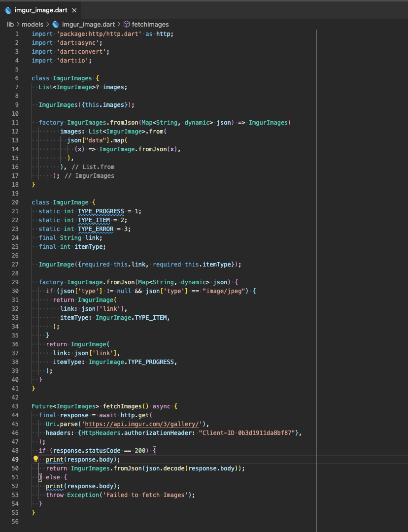Open the lib breadcrumb segment

pos(10,25)
